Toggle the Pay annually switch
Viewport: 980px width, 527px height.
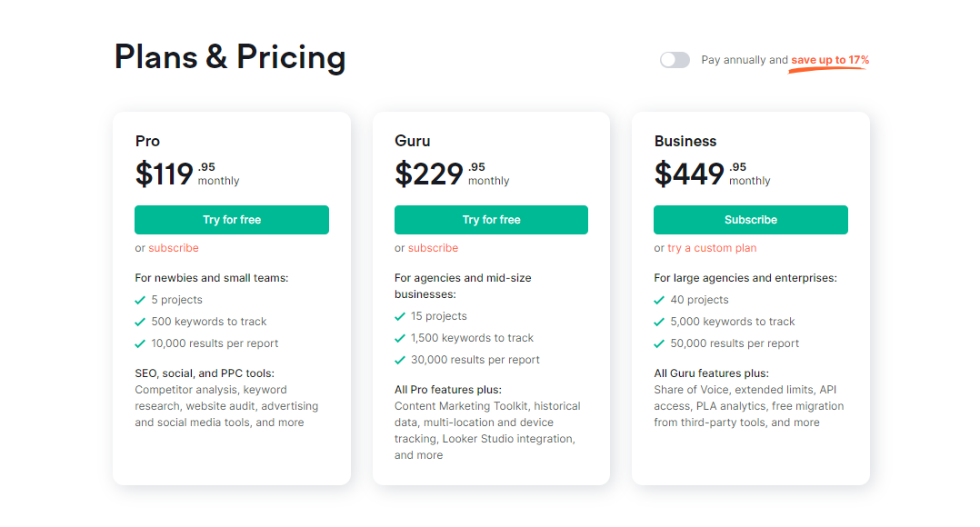(x=675, y=60)
